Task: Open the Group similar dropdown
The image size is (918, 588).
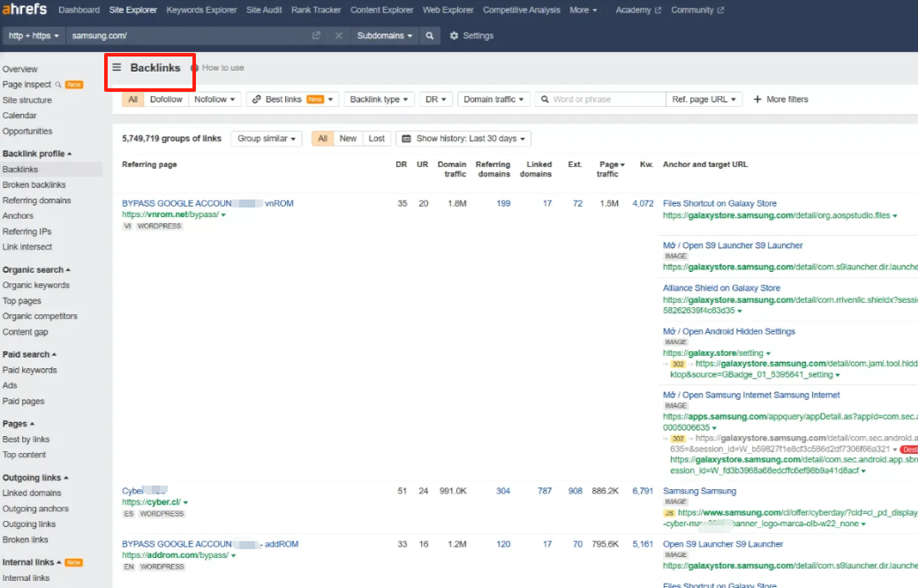Action: click(x=266, y=138)
